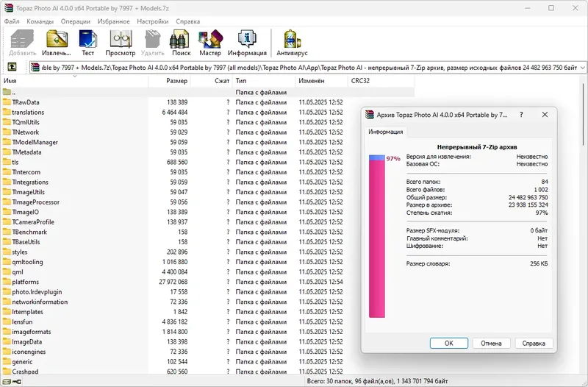Go up one folder level icon

click(x=12, y=67)
